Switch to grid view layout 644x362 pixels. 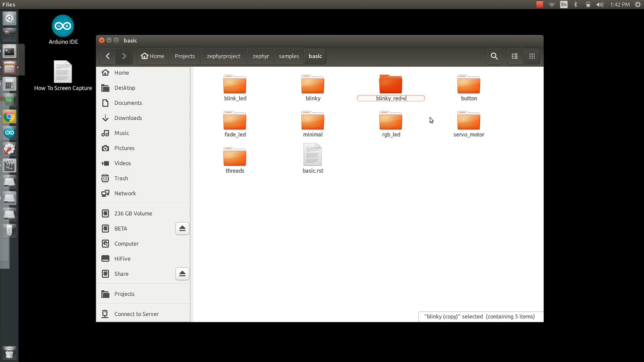(x=532, y=56)
